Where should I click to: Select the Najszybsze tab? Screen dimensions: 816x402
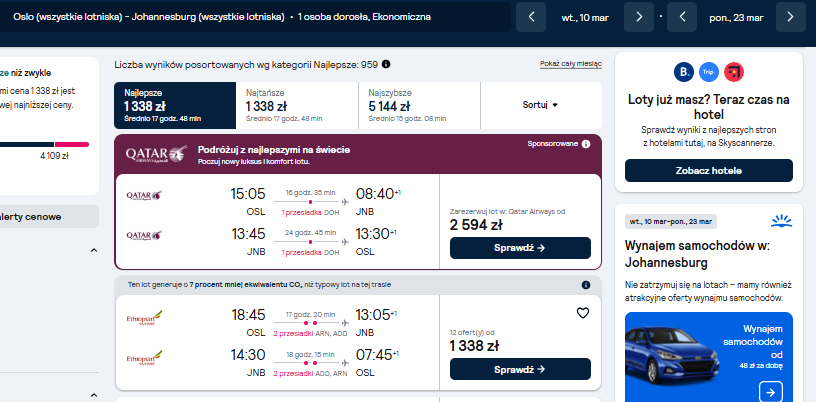point(419,105)
